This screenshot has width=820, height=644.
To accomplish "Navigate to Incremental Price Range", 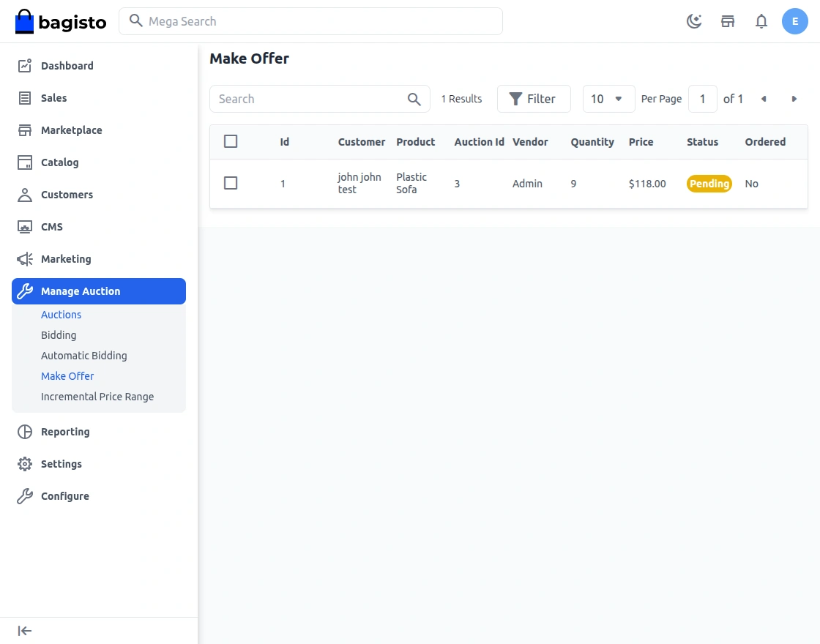I will tap(97, 396).
